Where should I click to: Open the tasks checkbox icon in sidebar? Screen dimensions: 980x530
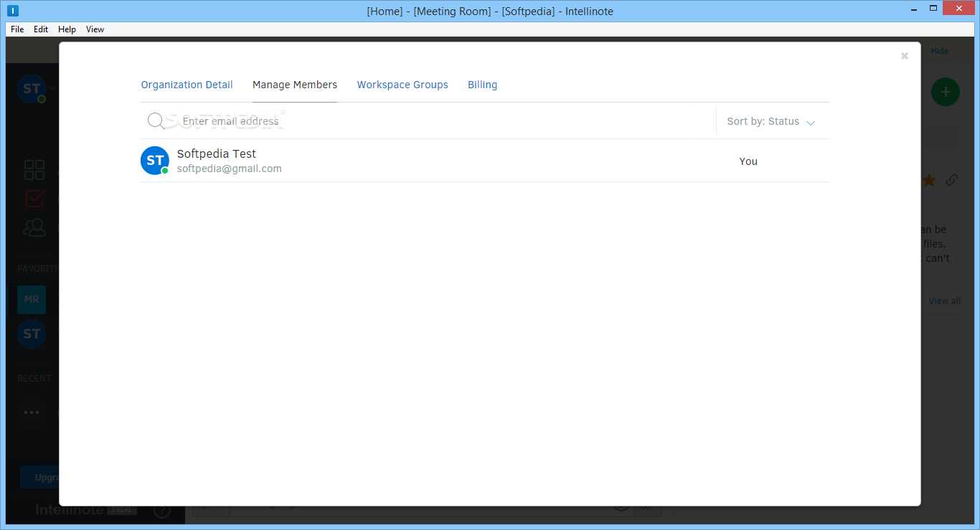point(34,199)
